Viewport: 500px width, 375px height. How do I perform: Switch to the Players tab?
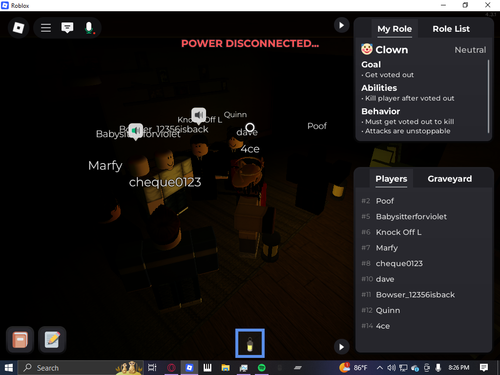tap(391, 179)
